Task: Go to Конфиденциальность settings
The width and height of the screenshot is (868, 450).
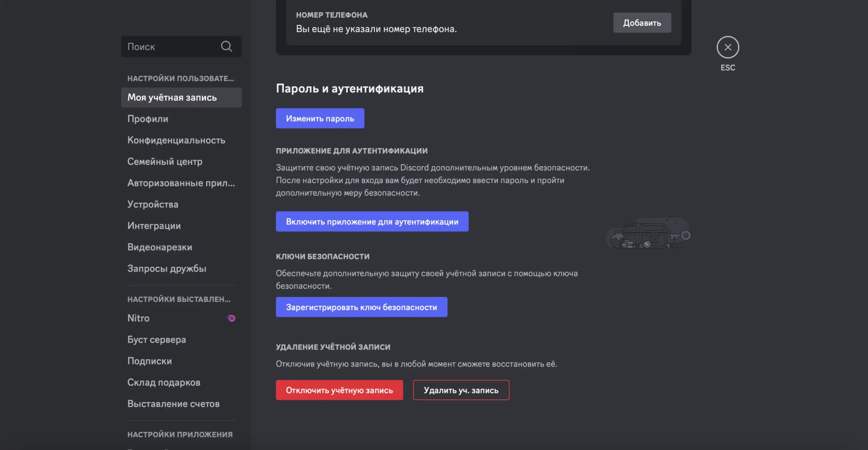Action: (176, 140)
